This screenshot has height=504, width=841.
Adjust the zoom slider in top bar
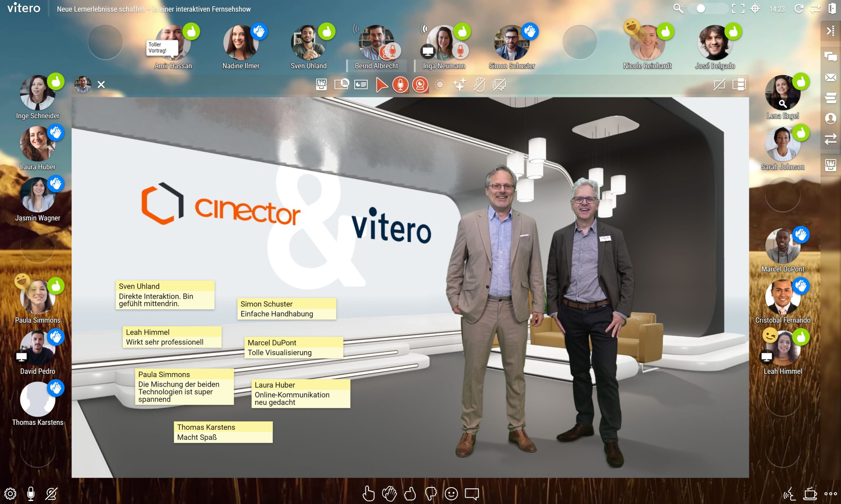[701, 9]
